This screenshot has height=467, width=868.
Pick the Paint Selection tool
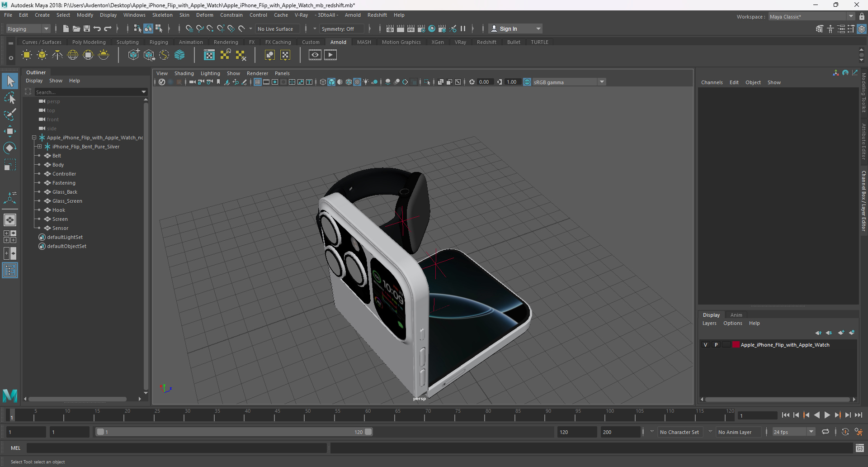pyautogui.click(x=10, y=114)
